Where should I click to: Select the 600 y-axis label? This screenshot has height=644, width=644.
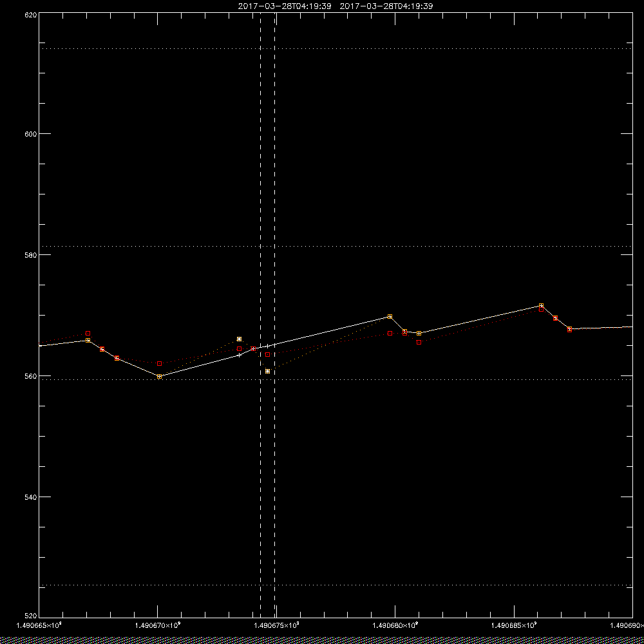[x=31, y=134]
